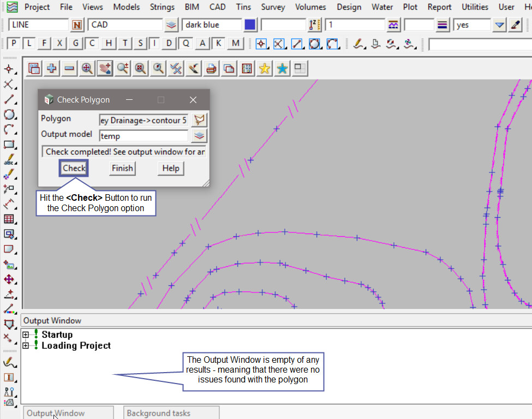Click the polygon pick icon beside Polygon field
The image size is (532, 419).
tap(200, 120)
